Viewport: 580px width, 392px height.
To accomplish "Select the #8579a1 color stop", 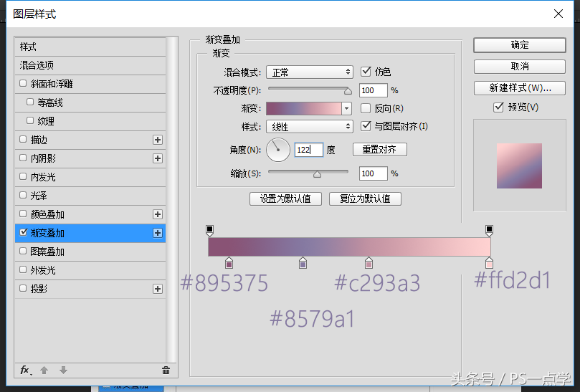I will click(303, 263).
